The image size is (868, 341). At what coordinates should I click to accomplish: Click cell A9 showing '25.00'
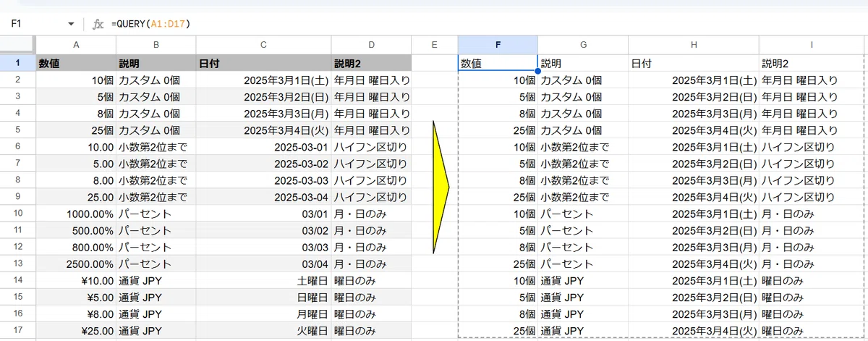pos(76,197)
